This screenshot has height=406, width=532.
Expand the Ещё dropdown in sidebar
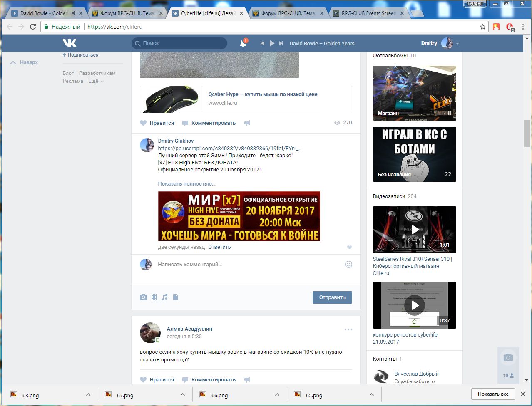click(x=96, y=81)
